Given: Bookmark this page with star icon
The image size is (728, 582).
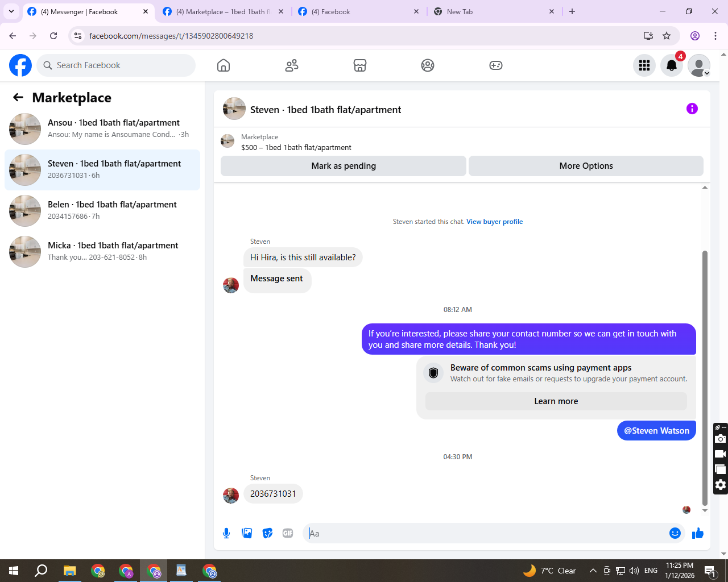Looking at the screenshot, I should coord(667,36).
